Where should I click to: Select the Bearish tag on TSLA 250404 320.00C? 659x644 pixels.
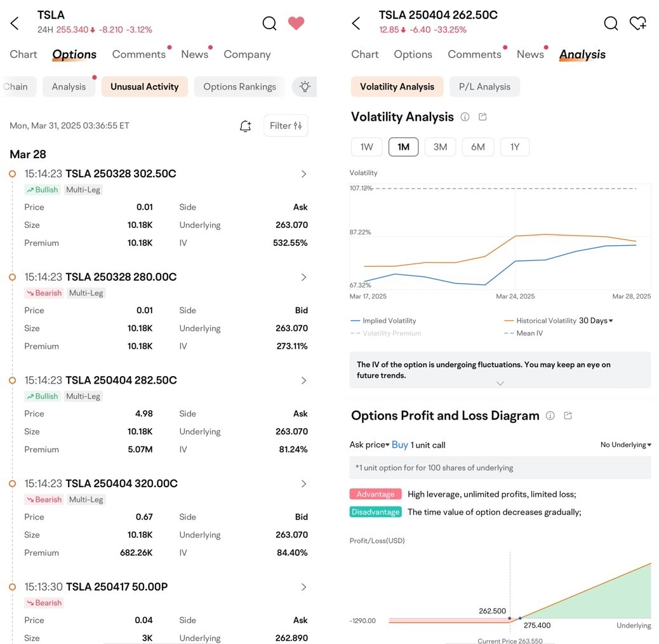tap(44, 499)
